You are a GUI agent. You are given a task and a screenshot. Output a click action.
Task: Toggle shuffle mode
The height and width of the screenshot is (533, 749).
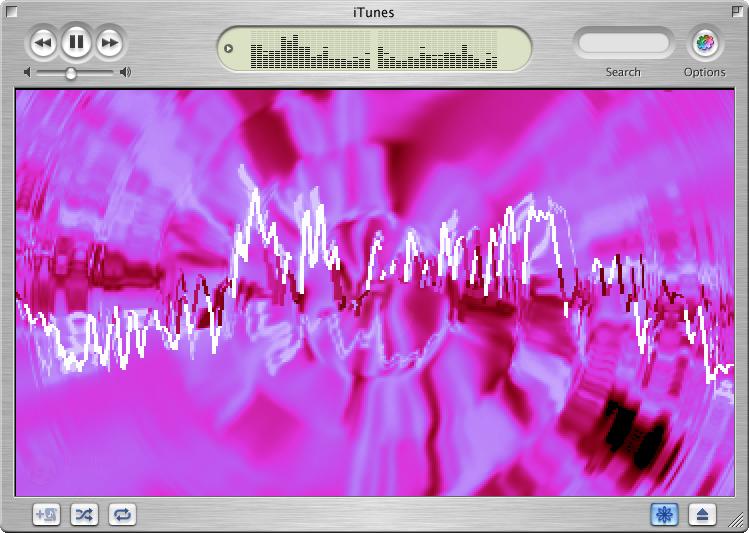pyautogui.click(x=84, y=514)
